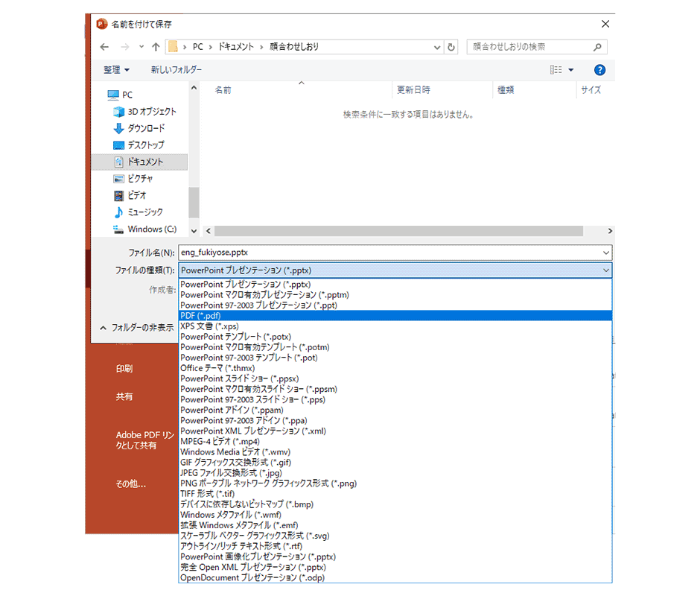Open ダウンロード folder in navigation pane
This screenshot has height=596, width=700.
pos(146,128)
